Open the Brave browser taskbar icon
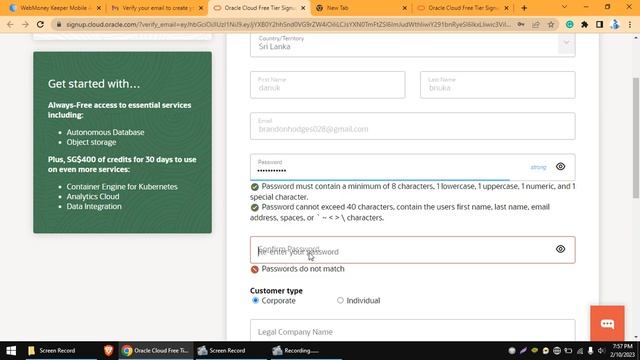Viewport: 640px width, 360px height. [108, 350]
